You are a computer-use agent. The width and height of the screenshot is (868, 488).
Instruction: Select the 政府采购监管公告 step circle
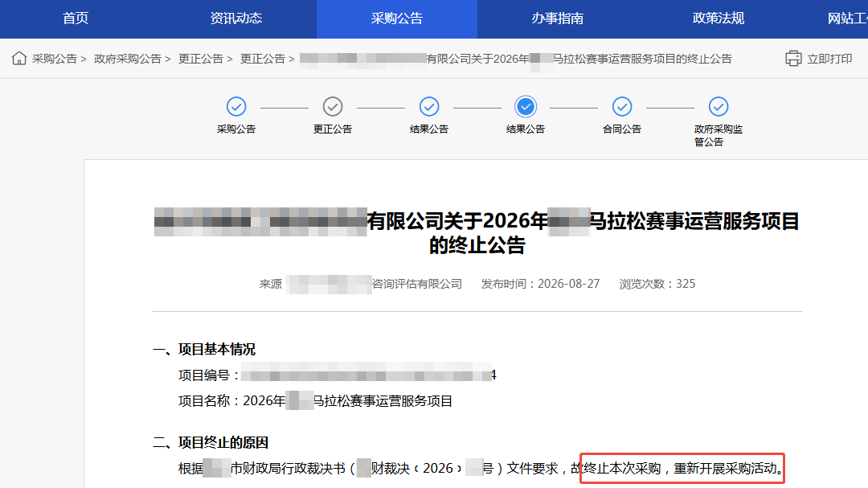[719, 107]
